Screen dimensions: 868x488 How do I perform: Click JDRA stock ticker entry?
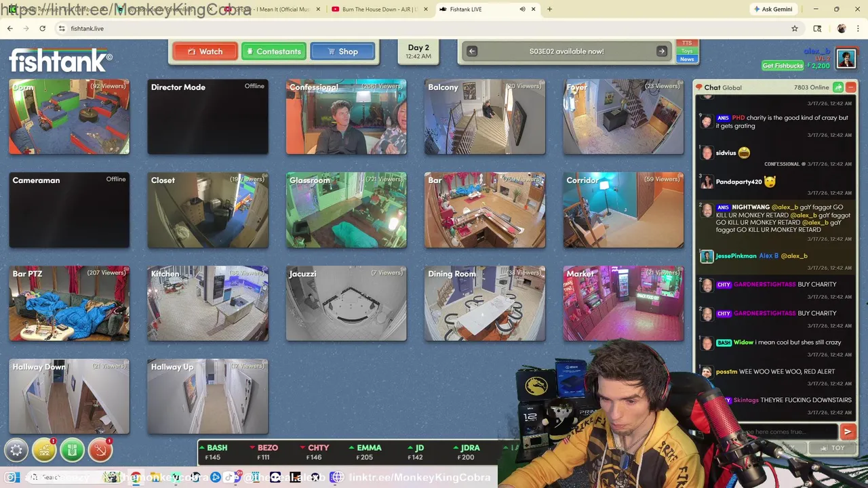pyautogui.click(x=467, y=452)
